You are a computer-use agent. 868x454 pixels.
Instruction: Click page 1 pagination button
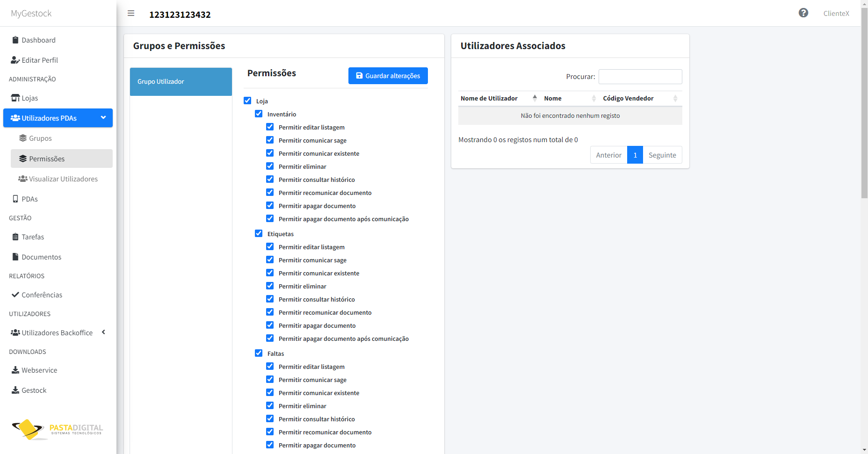point(635,155)
